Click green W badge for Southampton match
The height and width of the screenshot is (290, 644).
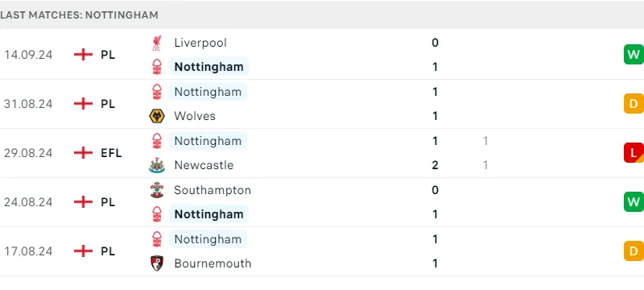pos(634,201)
